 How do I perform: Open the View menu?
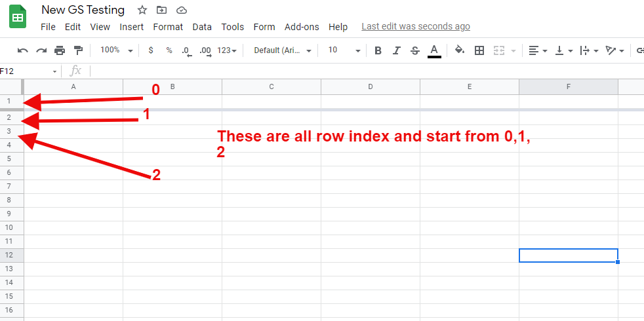pyautogui.click(x=100, y=27)
